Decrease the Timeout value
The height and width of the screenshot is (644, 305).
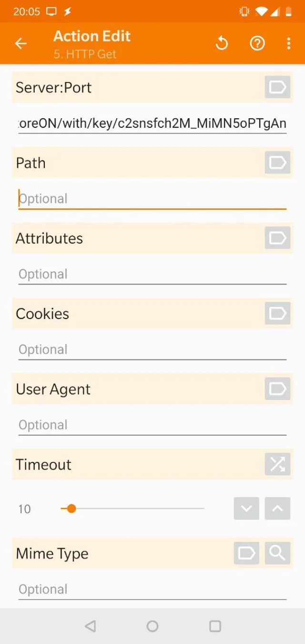tap(246, 509)
